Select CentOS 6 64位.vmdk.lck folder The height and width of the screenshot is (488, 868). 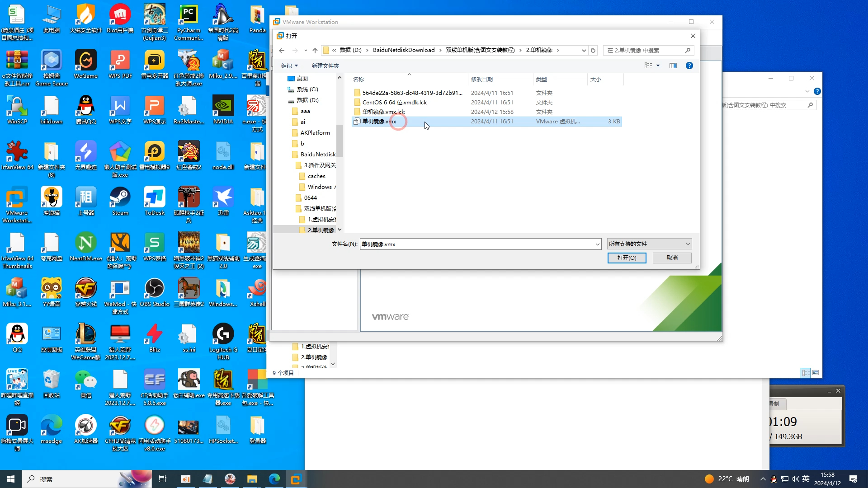click(395, 102)
